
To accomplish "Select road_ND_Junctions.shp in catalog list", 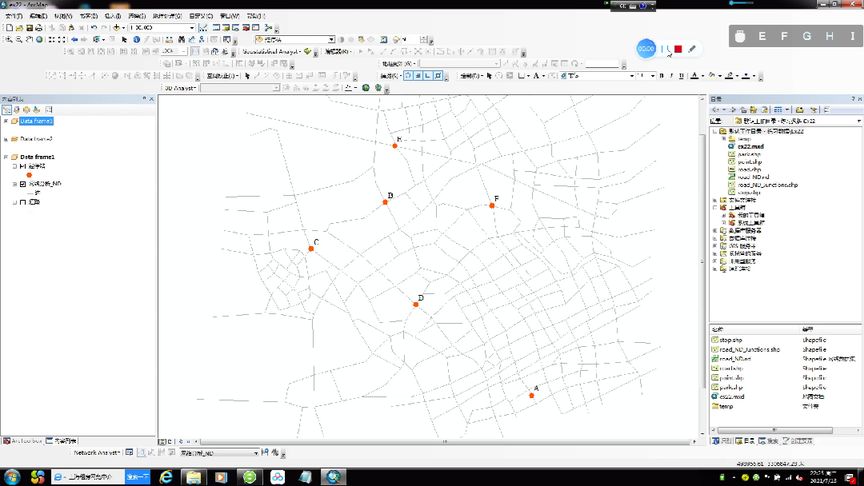I will 748,348.
